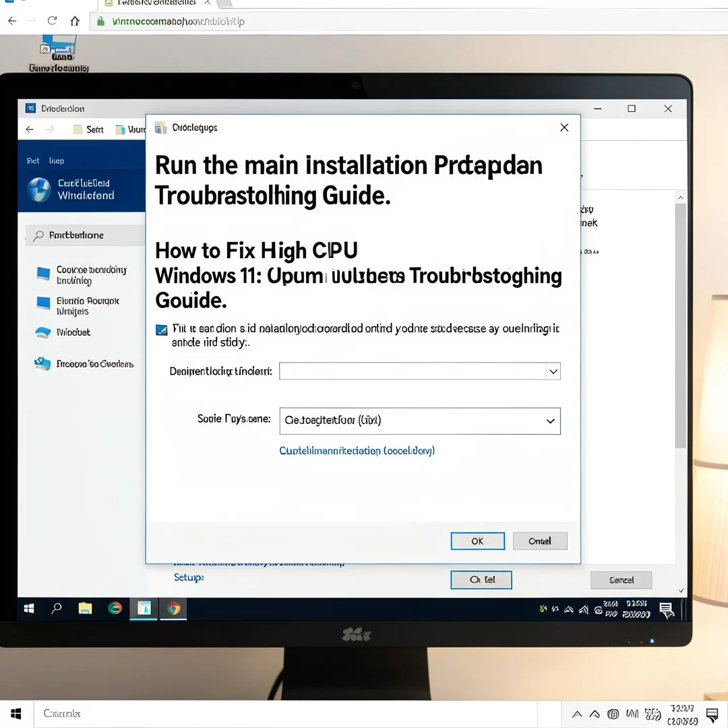
Task: Open Eliuntio Rourqok sidebar item
Action: pyautogui.click(x=78, y=306)
